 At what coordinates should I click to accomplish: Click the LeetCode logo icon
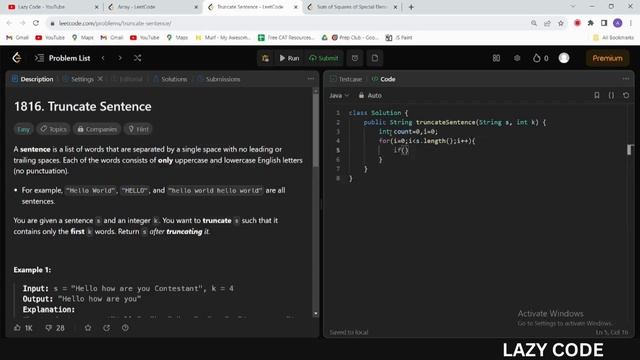(17, 58)
